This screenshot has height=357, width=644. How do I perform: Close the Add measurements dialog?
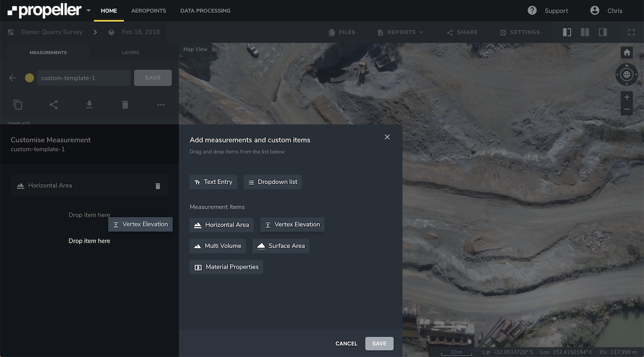tap(387, 137)
